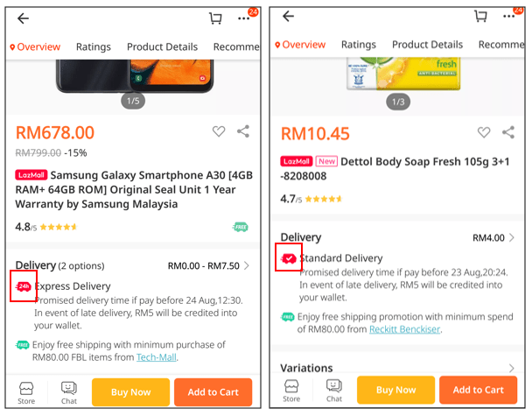Toggle wishlist heart for Samsung Galaxy A30

click(x=219, y=131)
